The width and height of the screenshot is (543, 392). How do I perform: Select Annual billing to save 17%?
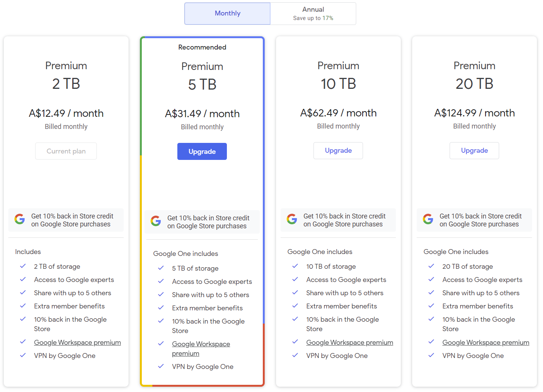pyautogui.click(x=313, y=14)
